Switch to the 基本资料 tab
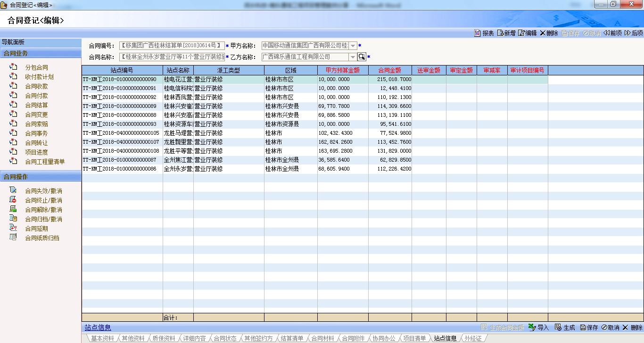This screenshot has width=644, height=343. pyautogui.click(x=102, y=338)
